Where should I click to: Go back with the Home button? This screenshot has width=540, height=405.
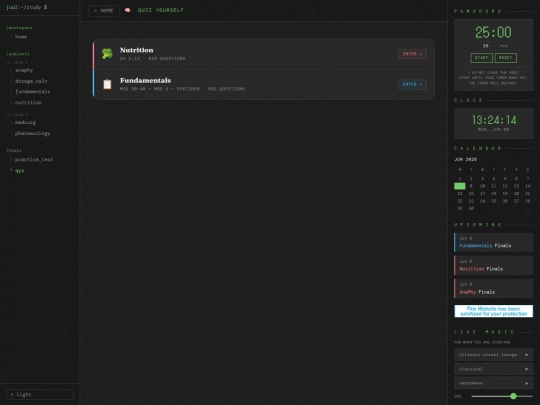[104, 11]
